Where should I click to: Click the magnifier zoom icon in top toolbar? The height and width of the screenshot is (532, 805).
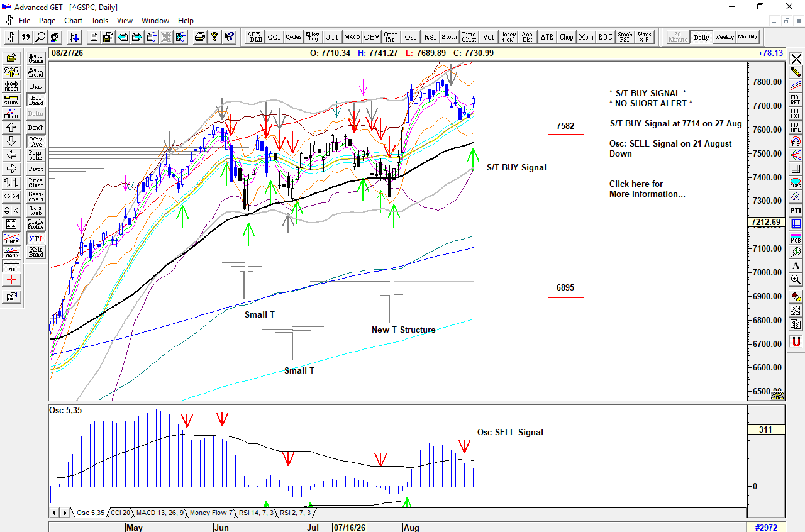click(x=41, y=37)
